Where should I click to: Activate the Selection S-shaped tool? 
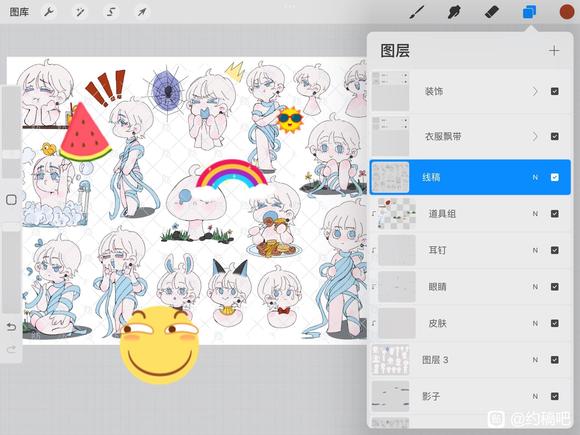(111, 12)
